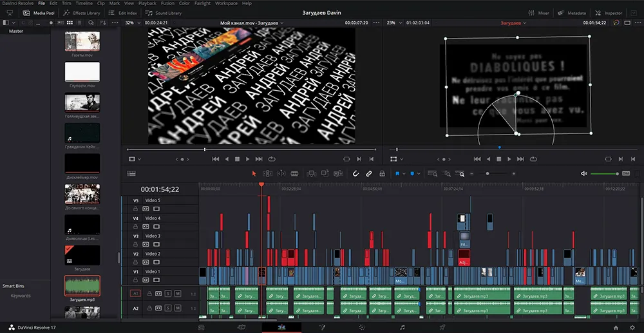Viewport: 644px width, 333px height.
Task: Open Project Settings gear icon
Action: click(x=632, y=327)
